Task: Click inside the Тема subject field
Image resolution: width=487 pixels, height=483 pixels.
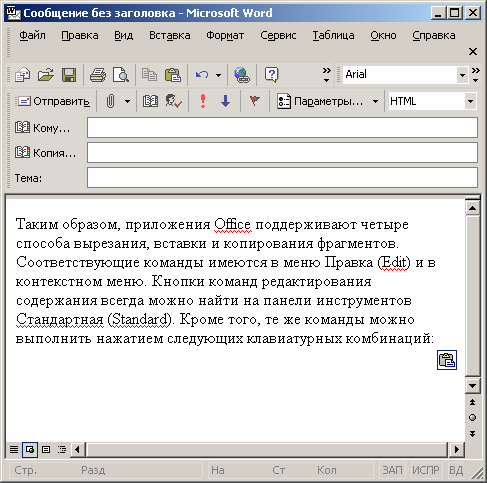Action: pos(282,178)
